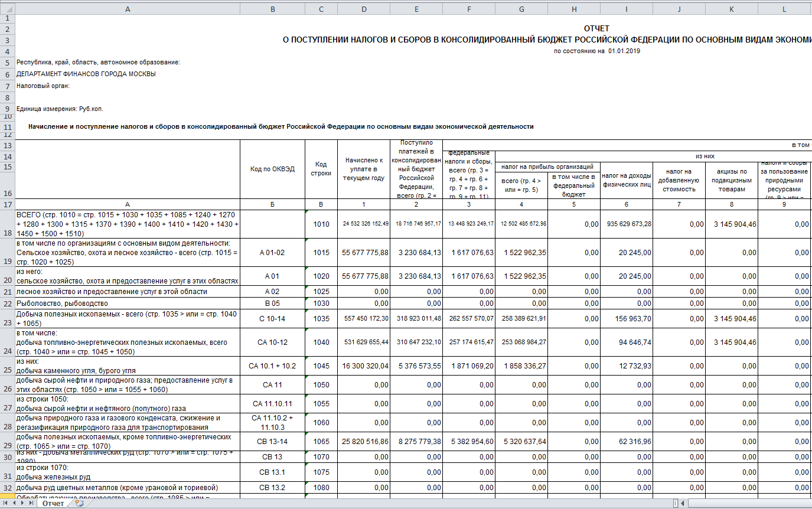Click 'Начислено к уплате в текущем году' header
This screenshot has width=812, height=509.
[x=363, y=169]
